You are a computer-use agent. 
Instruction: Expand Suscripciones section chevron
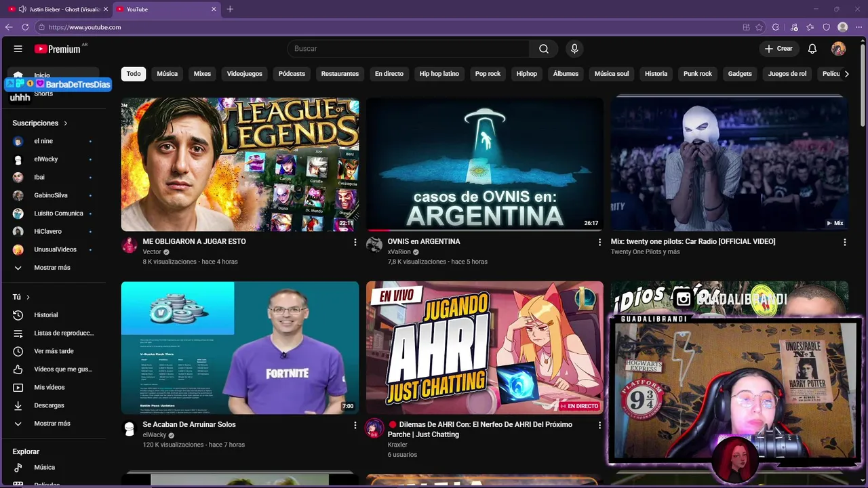click(x=66, y=123)
